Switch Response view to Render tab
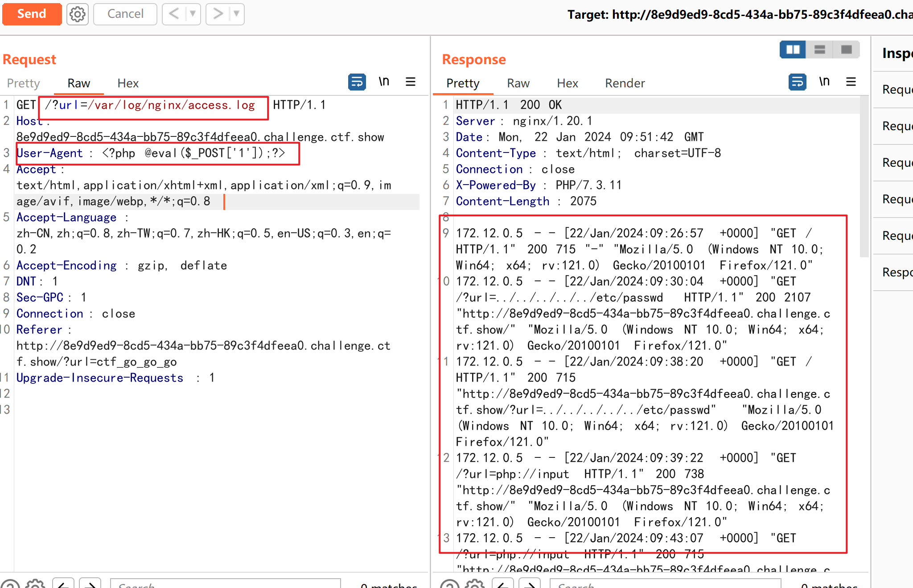The image size is (913, 588). [x=625, y=83]
